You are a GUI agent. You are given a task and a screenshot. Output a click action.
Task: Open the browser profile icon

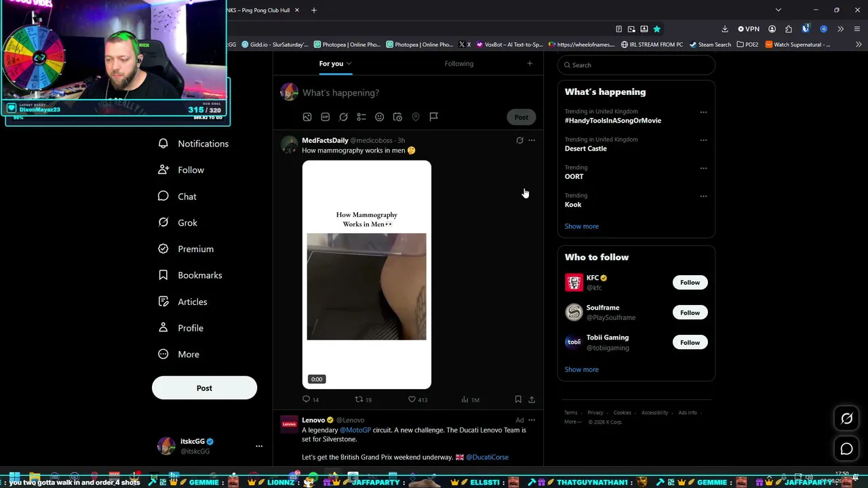[x=772, y=29]
